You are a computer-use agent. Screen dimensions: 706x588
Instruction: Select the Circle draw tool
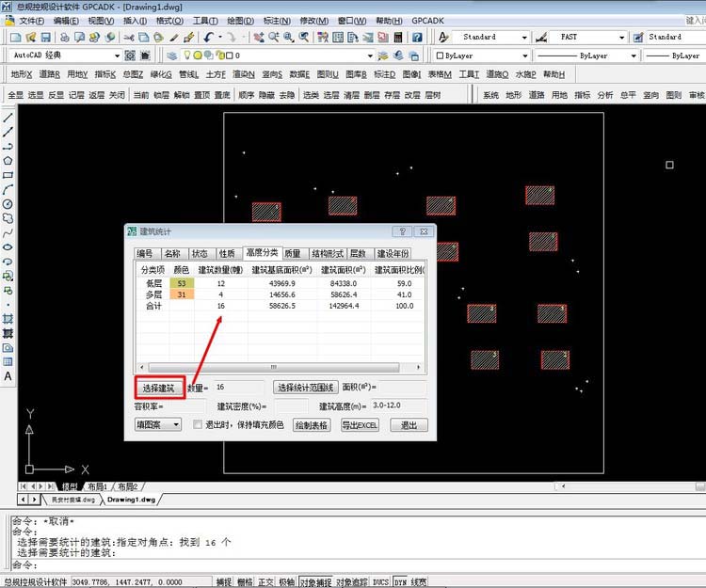[8, 203]
